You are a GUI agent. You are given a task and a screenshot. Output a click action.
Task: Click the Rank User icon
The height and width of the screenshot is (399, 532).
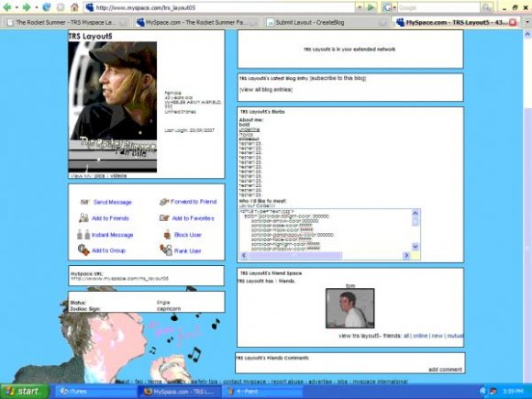166,250
